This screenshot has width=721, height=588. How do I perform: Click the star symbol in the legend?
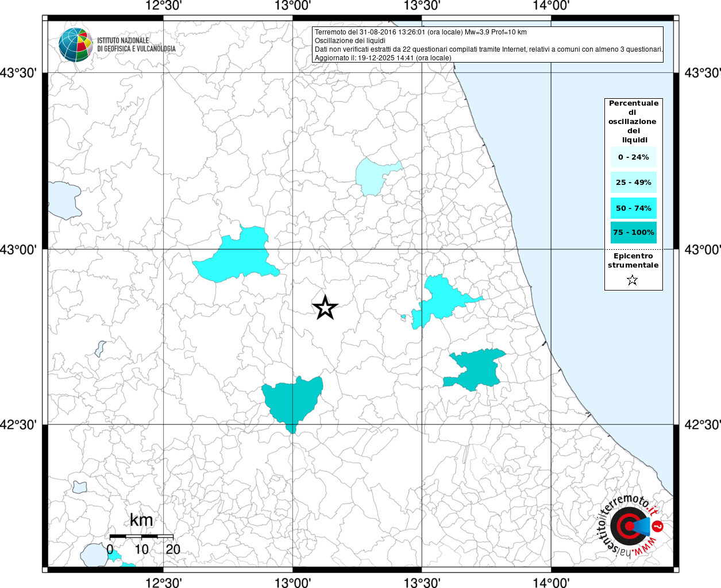[x=633, y=280]
